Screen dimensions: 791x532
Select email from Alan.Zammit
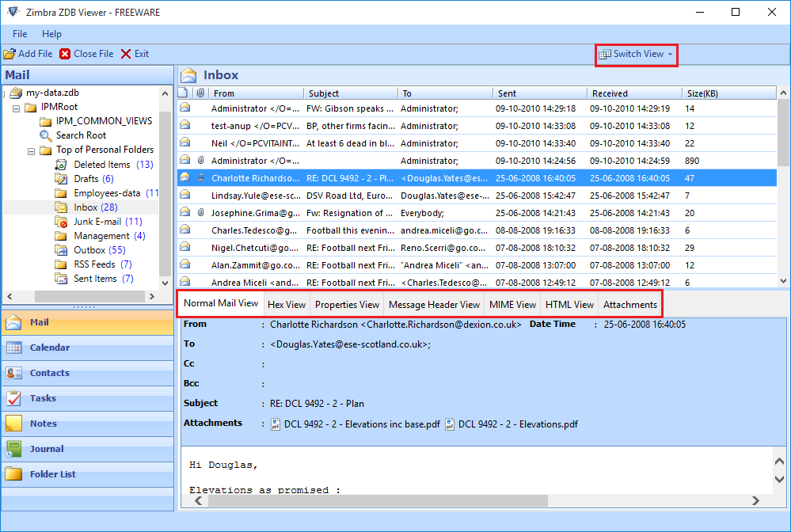point(477,265)
